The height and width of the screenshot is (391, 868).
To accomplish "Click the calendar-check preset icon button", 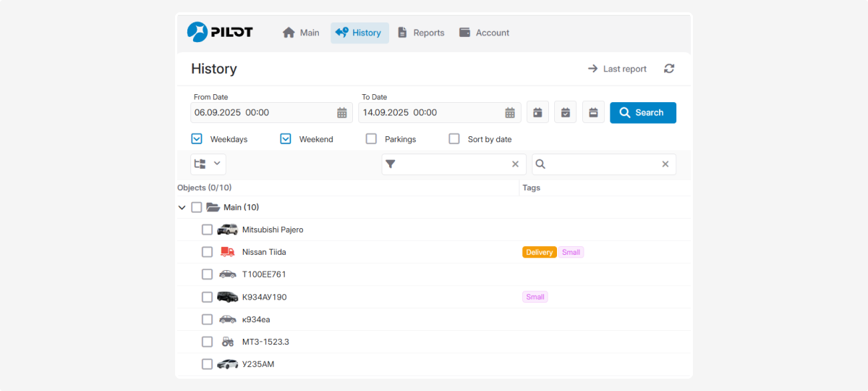I will [x=566, y=112].
